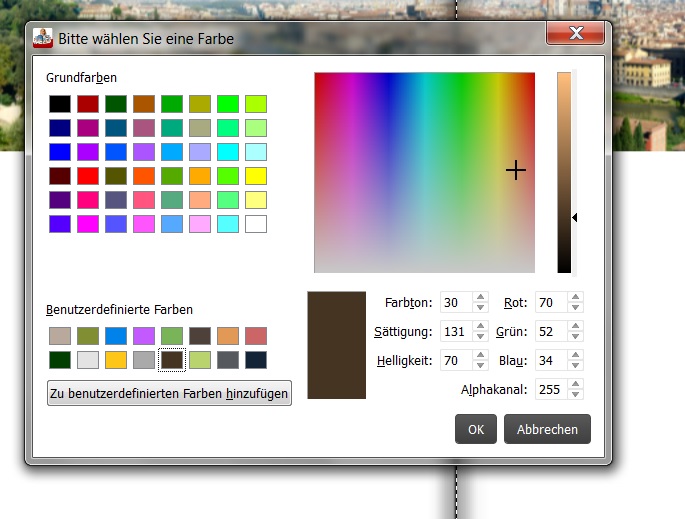The width and height of the screenshot is (685, 519).
Task: Click the Abbrechen button
Action: point(547,429)
